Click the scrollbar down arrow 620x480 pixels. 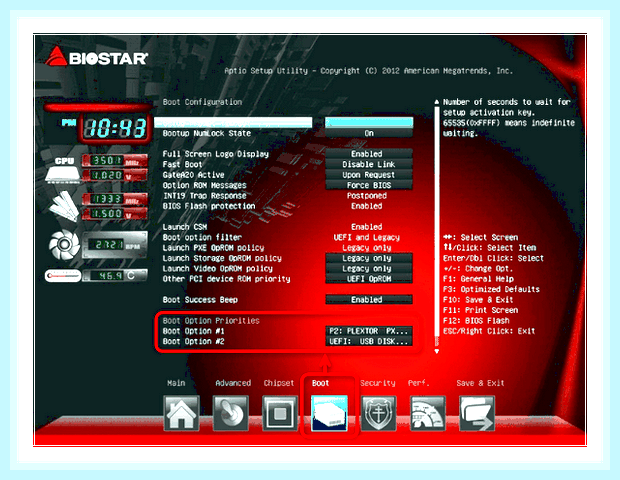click(437, 351)
